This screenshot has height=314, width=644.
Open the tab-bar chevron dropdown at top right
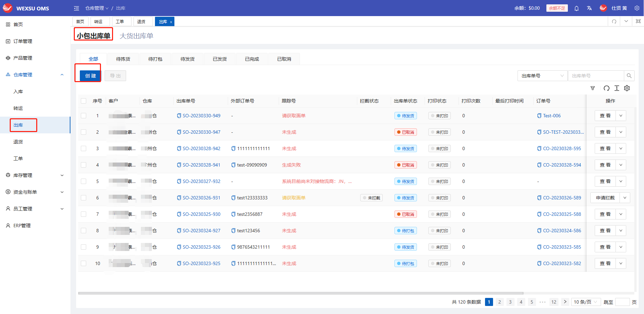[626, 21]
